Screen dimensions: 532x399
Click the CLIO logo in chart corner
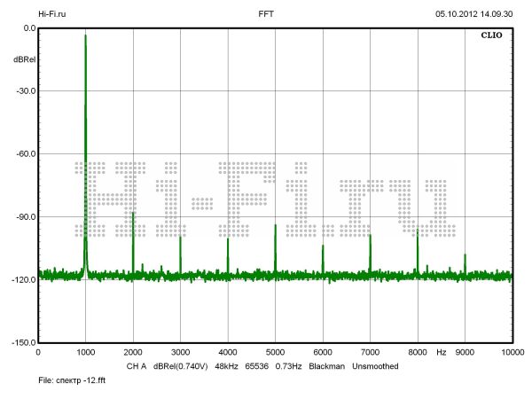(x=492, y=37)
